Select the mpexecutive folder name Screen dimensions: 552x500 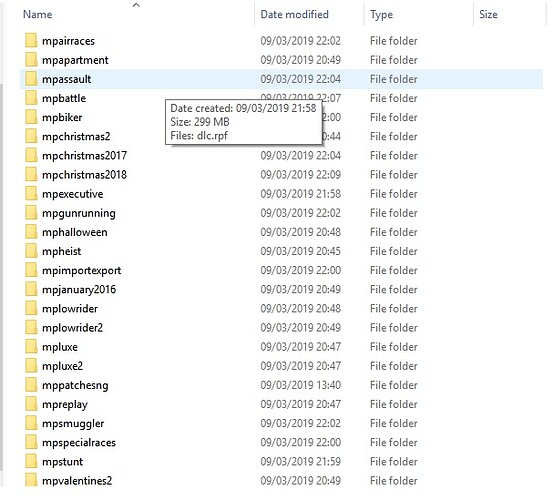point(73,194)
